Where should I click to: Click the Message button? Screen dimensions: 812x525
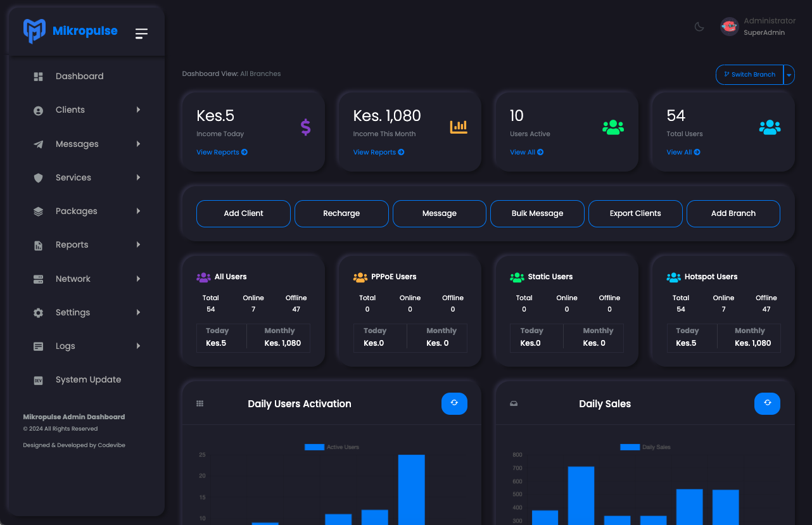coord(440,213)
